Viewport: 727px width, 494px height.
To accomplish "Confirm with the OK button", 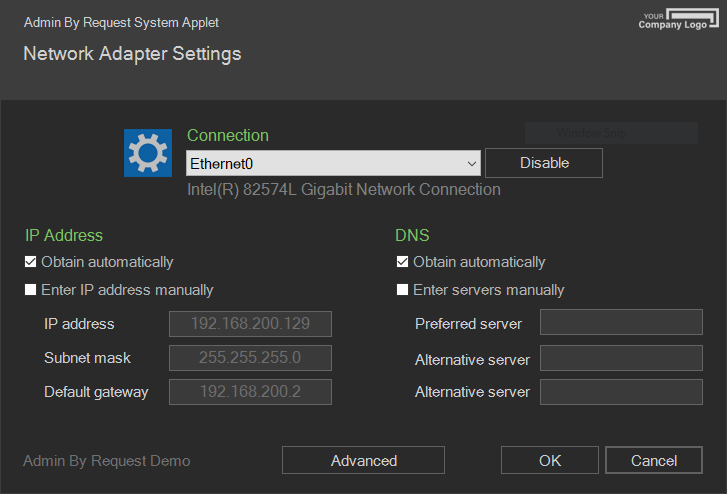I will (550, 461).
